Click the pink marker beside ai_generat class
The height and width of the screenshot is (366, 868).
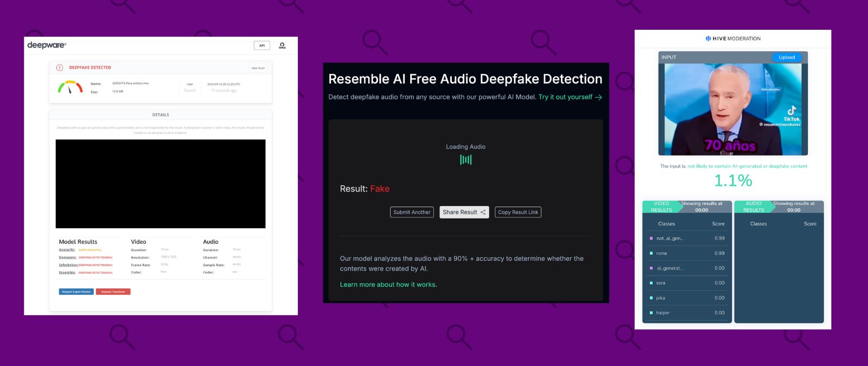(x=651, y=268)
